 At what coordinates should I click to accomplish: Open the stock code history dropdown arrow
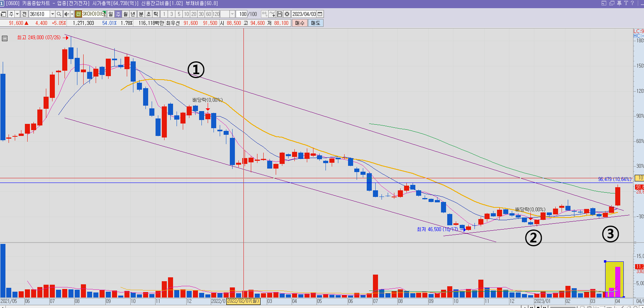pos(52,14)
